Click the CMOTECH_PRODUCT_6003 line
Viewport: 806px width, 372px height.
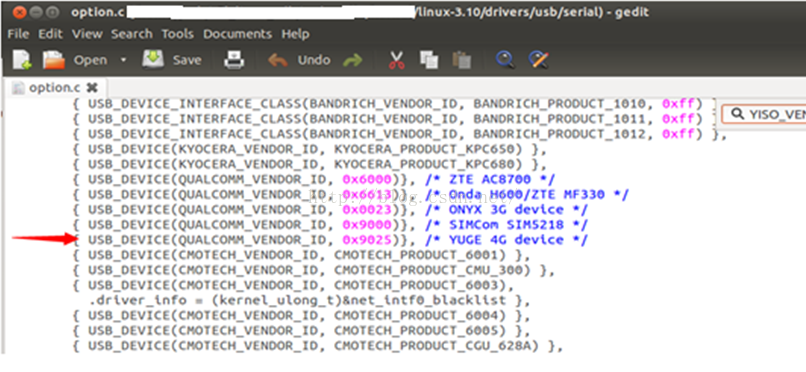coord(293,285)
